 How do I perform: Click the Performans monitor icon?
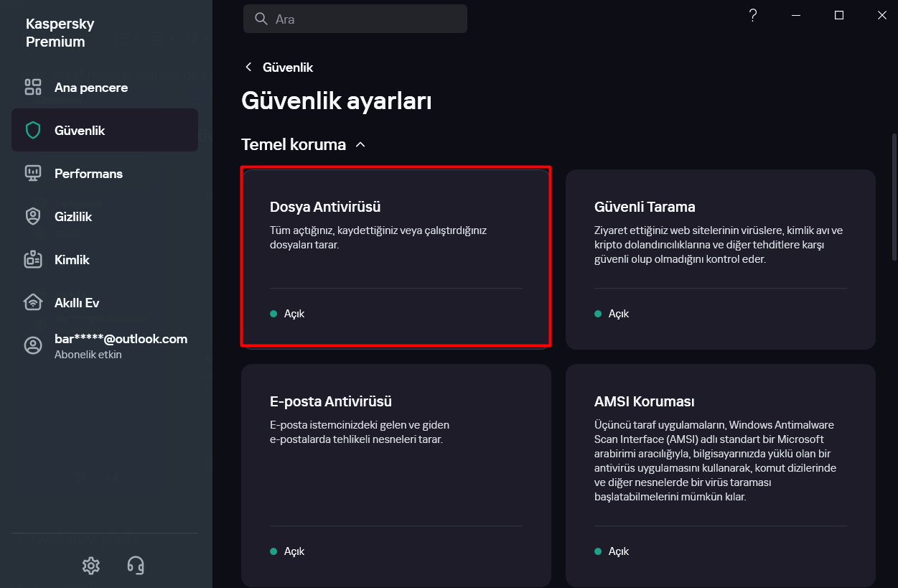(33, 174)
